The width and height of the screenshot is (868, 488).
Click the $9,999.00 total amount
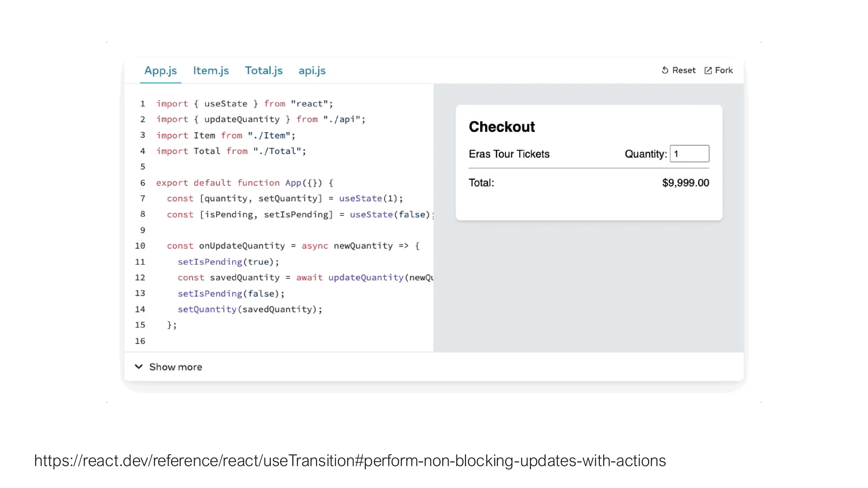tap(685, 183)
